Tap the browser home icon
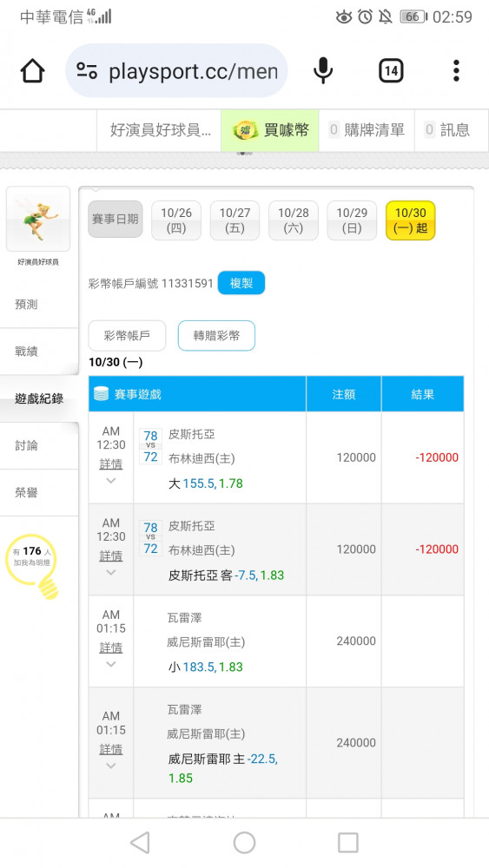Viewport: 489px width, 868px height. click(32, 71)
